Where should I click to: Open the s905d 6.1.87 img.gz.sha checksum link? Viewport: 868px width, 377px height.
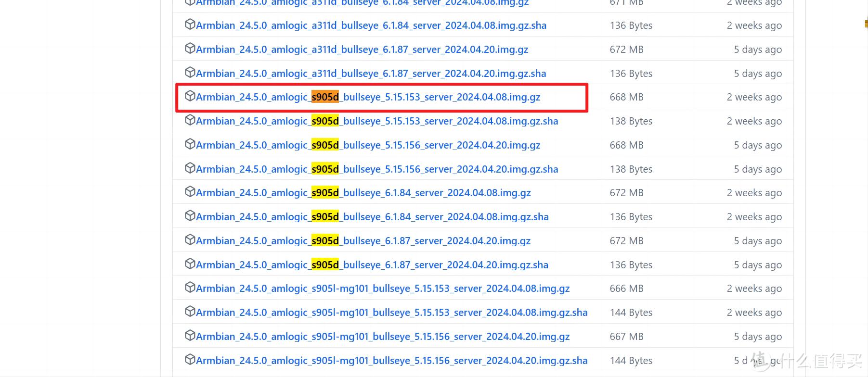(372, 265)
